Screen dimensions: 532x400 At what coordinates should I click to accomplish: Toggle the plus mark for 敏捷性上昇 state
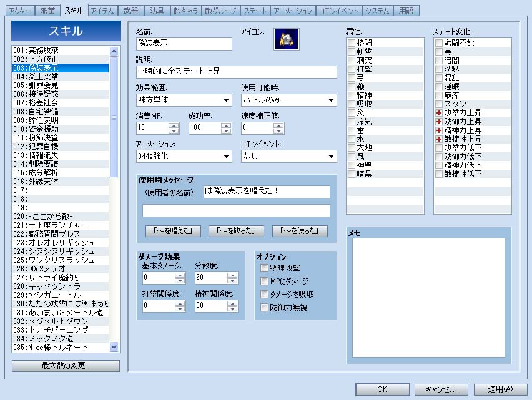pos(438,139)
